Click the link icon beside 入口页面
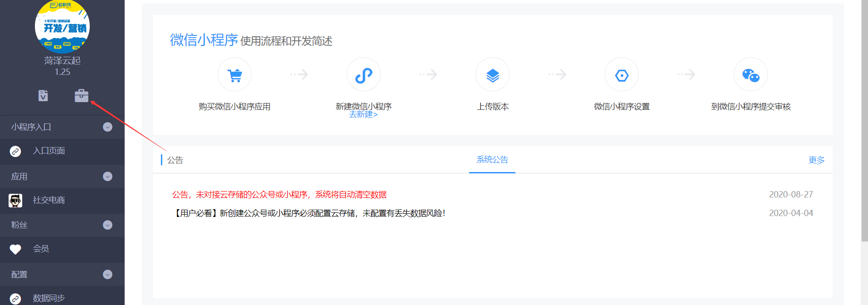This screenshot has height=305, width=868. pyautogui.click(x=15, y=151)
